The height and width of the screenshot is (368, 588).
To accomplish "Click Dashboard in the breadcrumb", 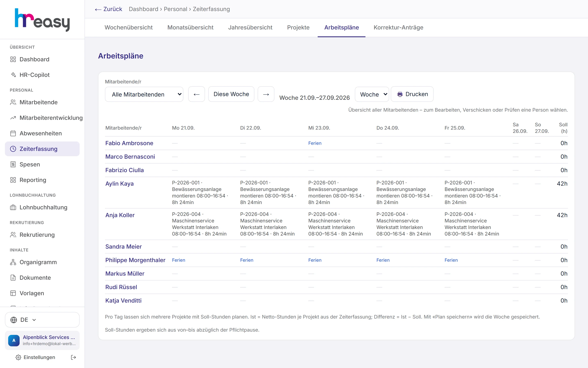I will (143, 9).
